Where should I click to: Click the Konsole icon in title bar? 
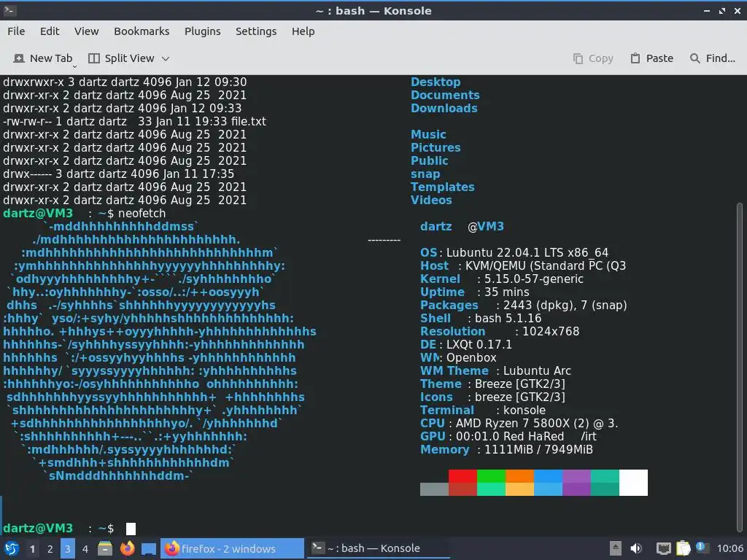(x=9, y=10)
